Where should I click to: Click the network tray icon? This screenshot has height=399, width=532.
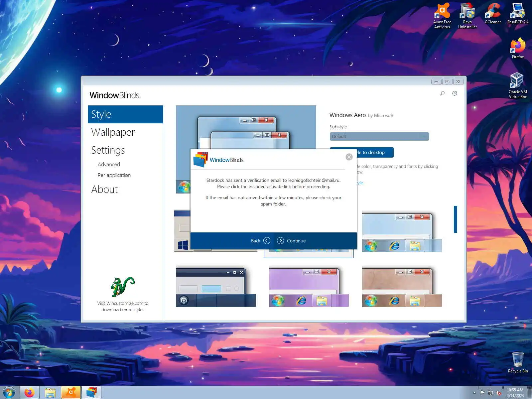(490, 393)
